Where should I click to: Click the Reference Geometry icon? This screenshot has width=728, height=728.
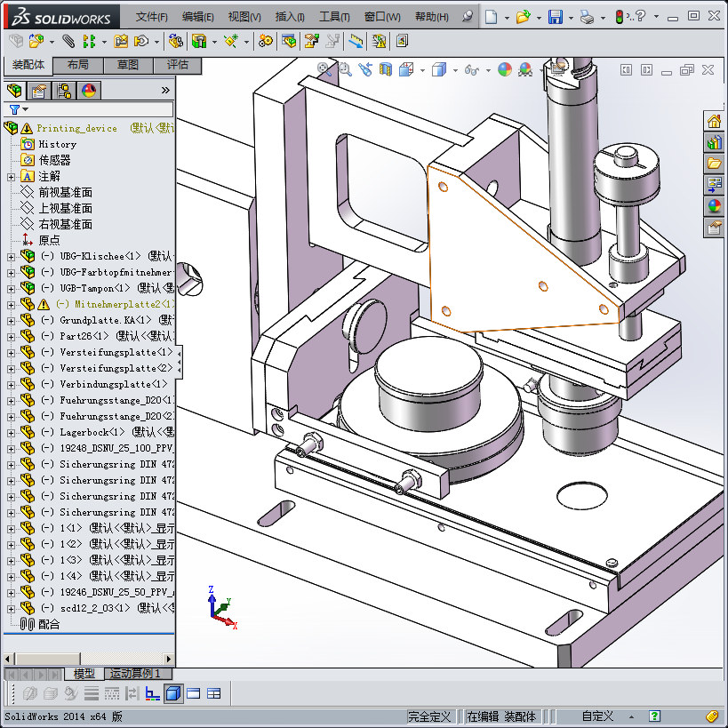pyautogui.click(x=231, y=41)
